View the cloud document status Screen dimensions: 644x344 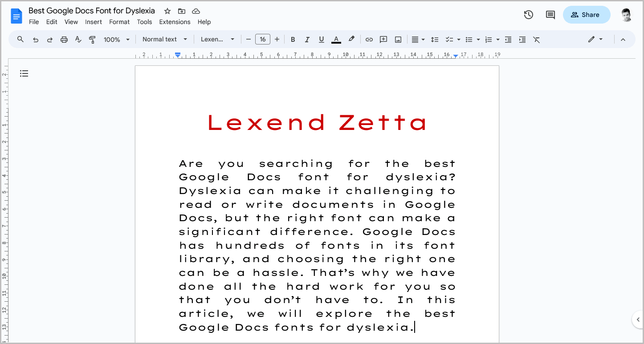coord(196,11)
